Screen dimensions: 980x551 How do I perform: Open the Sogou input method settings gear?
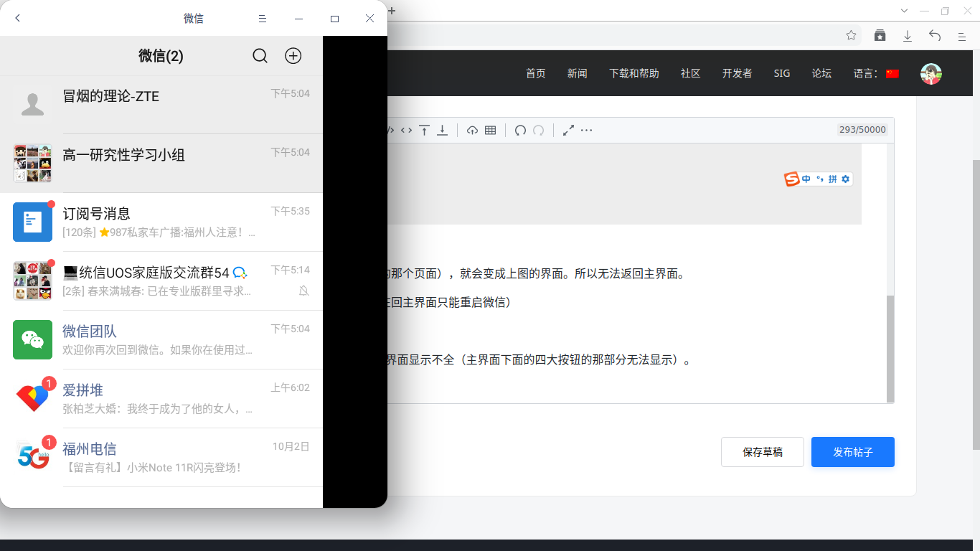click(845, 179)
